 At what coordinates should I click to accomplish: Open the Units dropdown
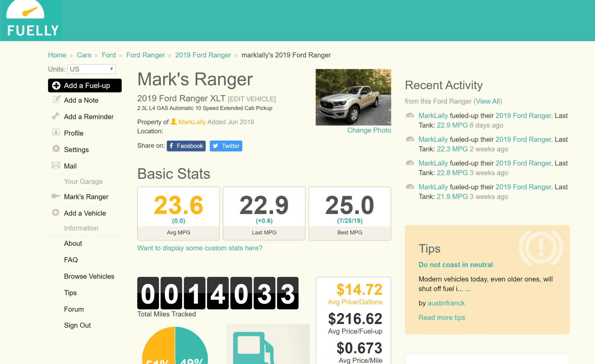91,69
